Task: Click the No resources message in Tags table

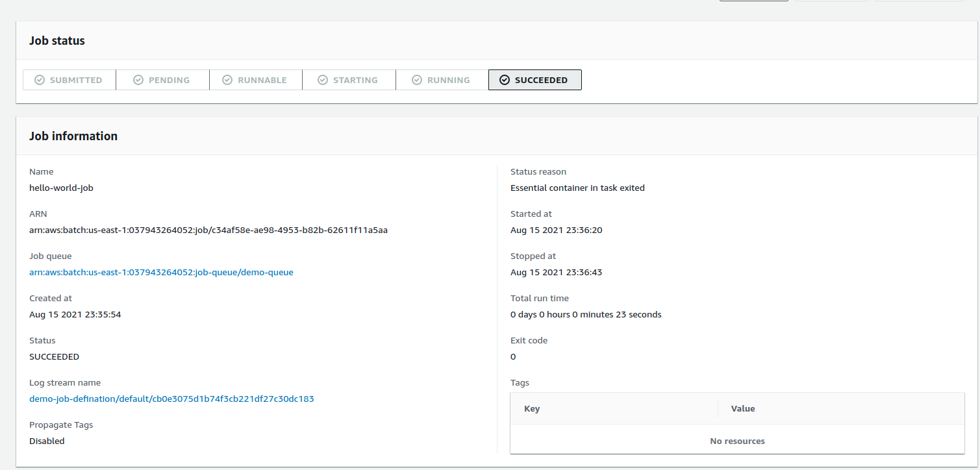Action: tap(738, 441)
